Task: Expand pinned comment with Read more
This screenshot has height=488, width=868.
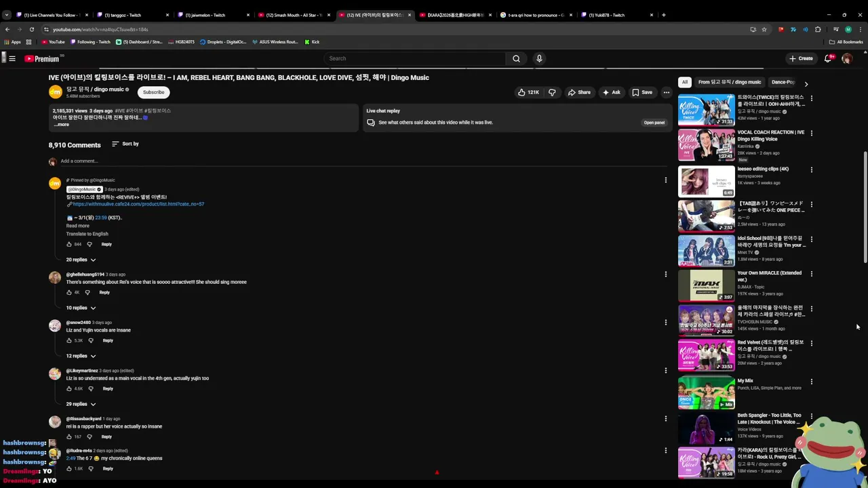Action: [77, 226]
